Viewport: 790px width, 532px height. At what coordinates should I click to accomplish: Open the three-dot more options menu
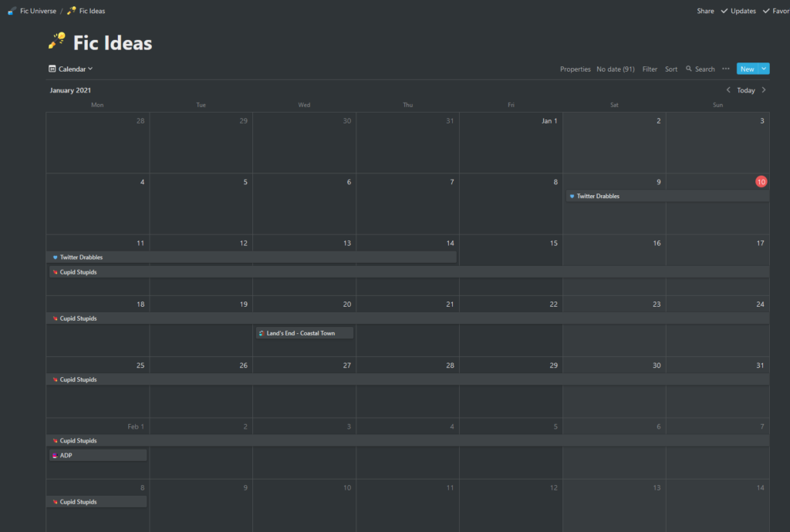click(725, 69)
